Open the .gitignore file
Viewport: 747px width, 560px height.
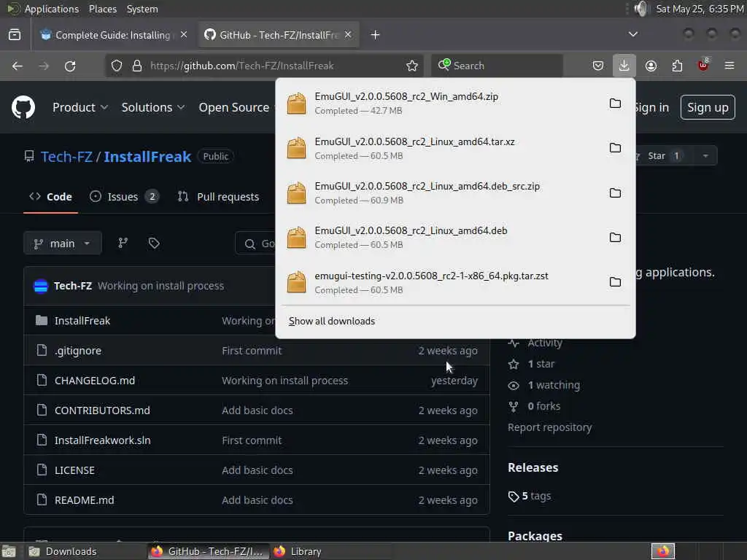pyautogui.click(x=77, y=351)
